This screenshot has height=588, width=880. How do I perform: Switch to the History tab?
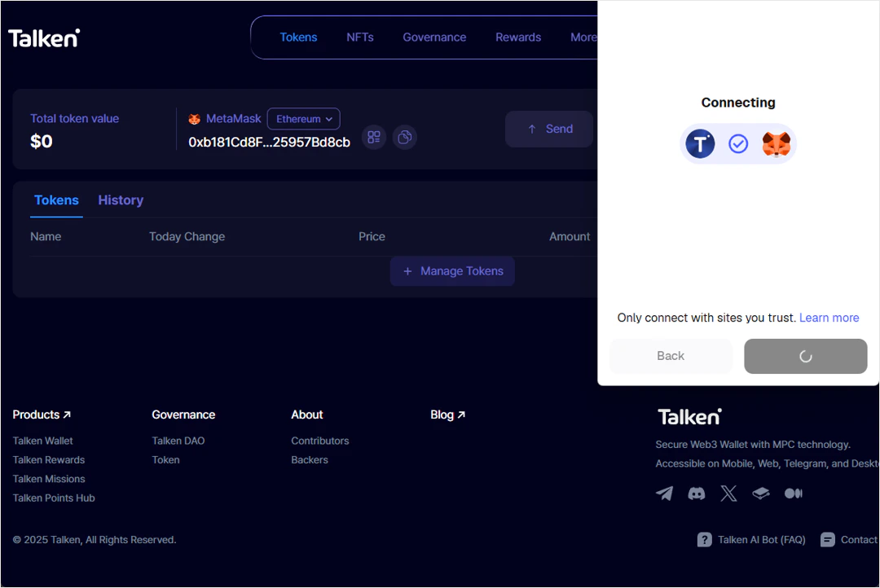tap(121, 200)
